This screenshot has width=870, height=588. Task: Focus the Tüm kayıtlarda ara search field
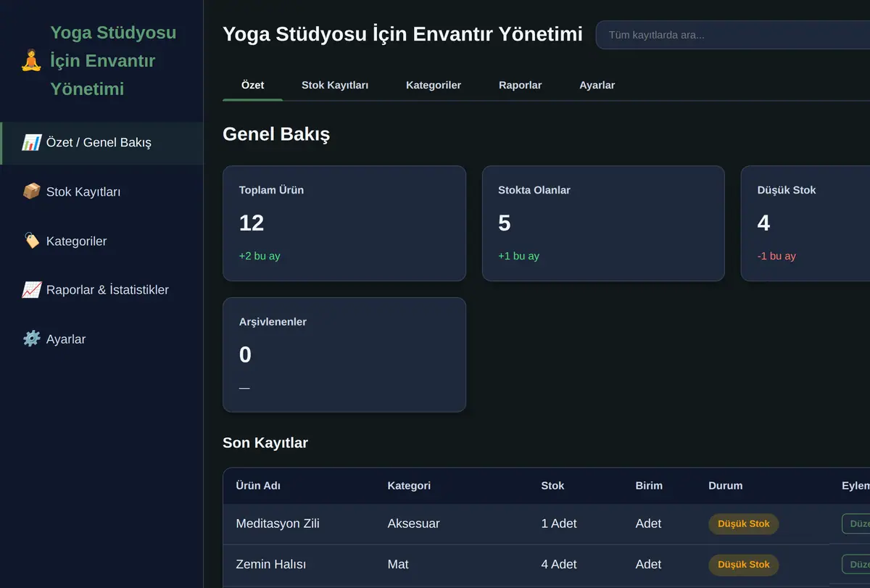[x=733, y=35]
